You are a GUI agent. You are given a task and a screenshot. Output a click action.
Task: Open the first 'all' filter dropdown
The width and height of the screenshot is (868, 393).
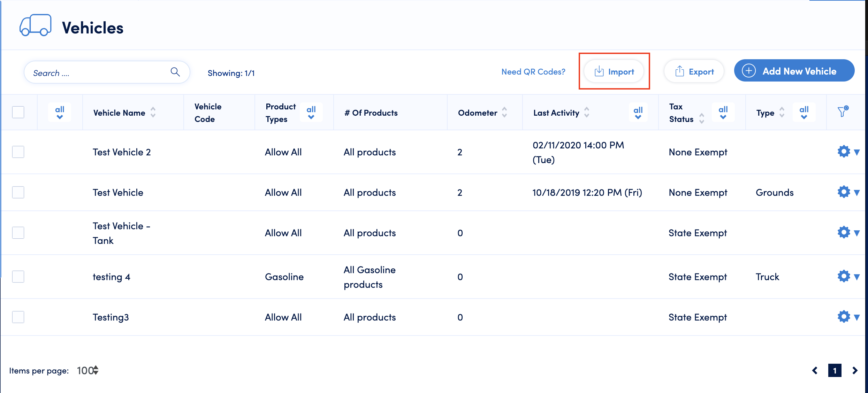(x=60, y=112)
